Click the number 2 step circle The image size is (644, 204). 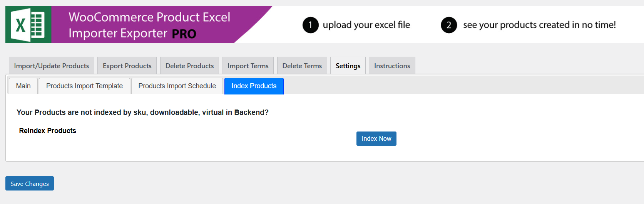click(x=448, y=25)
